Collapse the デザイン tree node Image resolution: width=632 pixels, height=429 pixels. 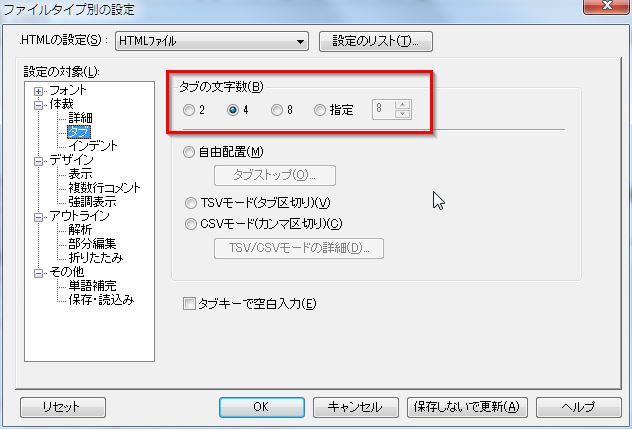click(x=39, y=160)
